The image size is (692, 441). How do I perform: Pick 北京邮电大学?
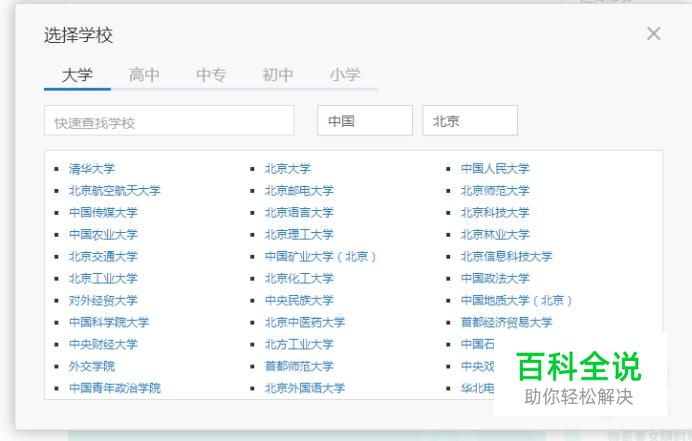pos(299,191)
